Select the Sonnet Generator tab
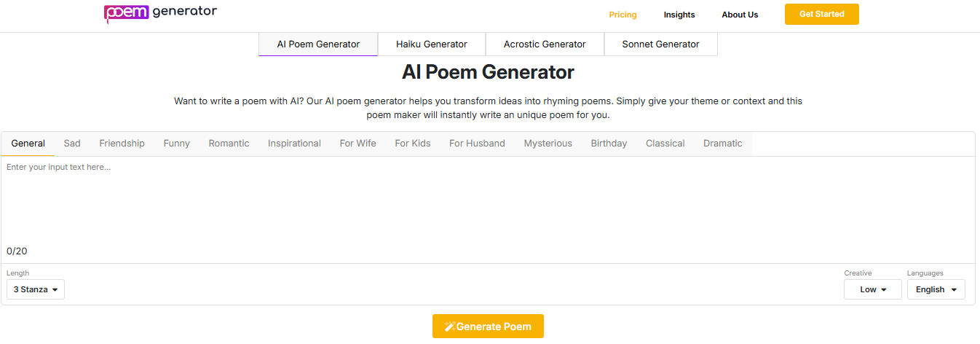 coord(660,44)
